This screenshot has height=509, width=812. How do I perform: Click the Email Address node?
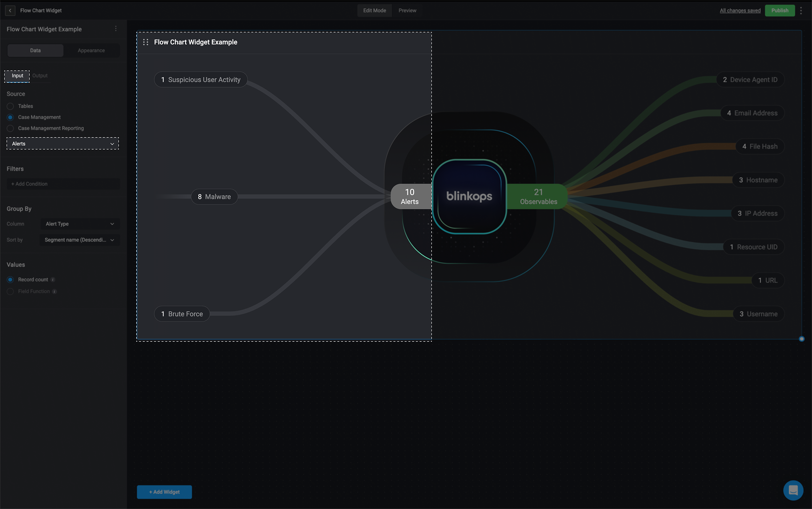[x=752, y=113]
